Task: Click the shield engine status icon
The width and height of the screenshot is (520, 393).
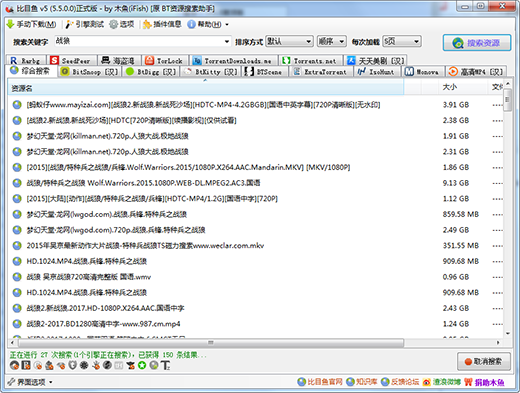Action: (73, 365)
